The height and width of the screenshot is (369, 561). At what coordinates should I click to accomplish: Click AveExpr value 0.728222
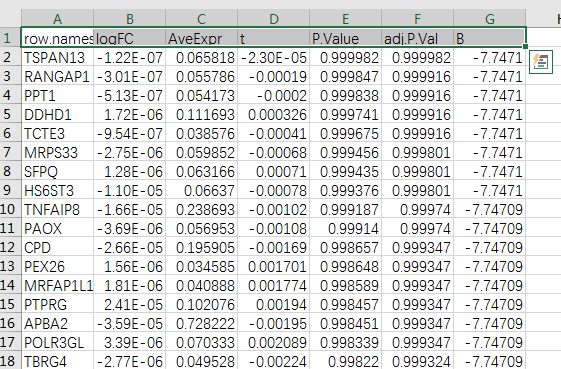point(201,323)
